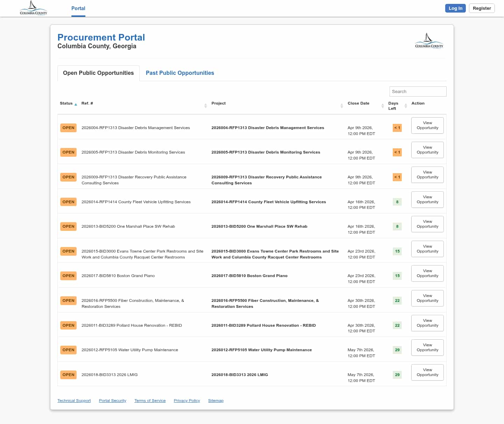Click bold project name Disaster Debris Management Services

(x=268, y=128)
